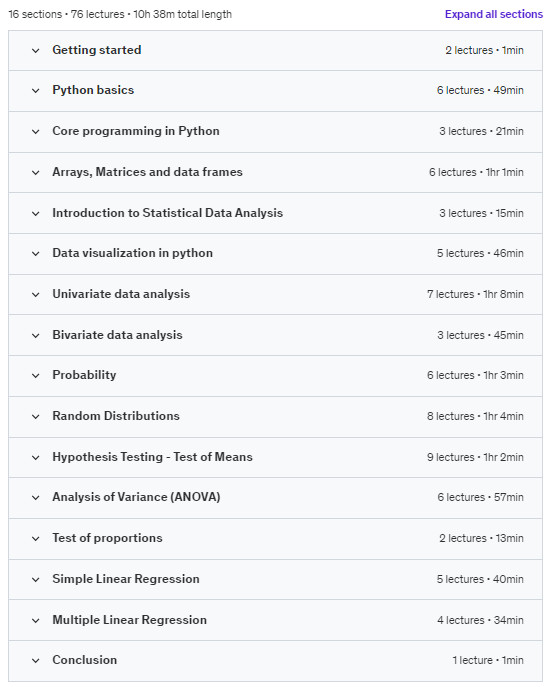Click '6 lectures • 57min' summary
546x687 pixels.
pyautogui.click(x=480, y=497)
